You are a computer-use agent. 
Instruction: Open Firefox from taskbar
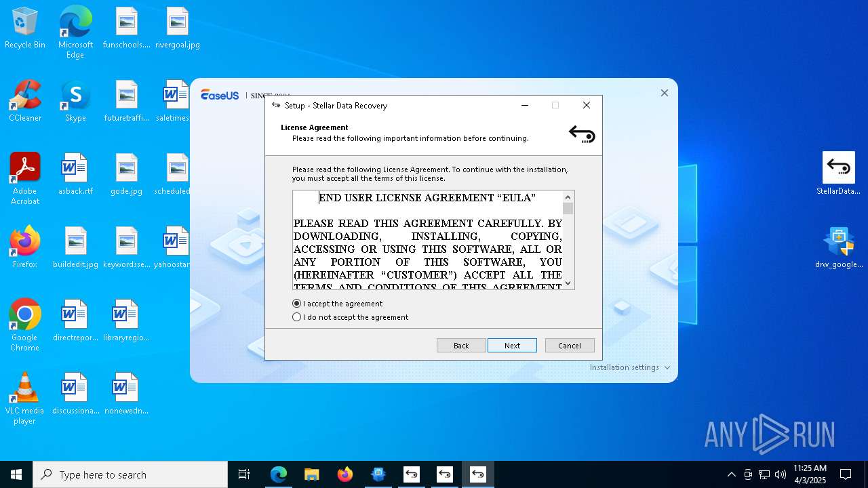coord(345,474)
